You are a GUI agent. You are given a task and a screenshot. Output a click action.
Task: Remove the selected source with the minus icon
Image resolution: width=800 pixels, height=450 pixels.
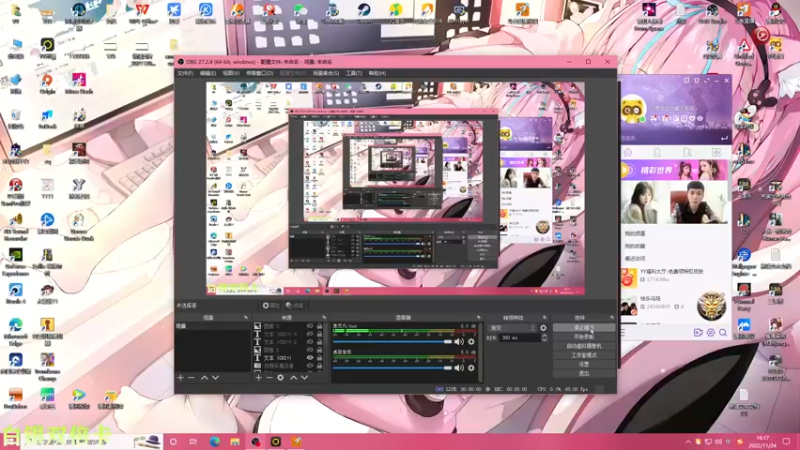(x=269, y=378)
